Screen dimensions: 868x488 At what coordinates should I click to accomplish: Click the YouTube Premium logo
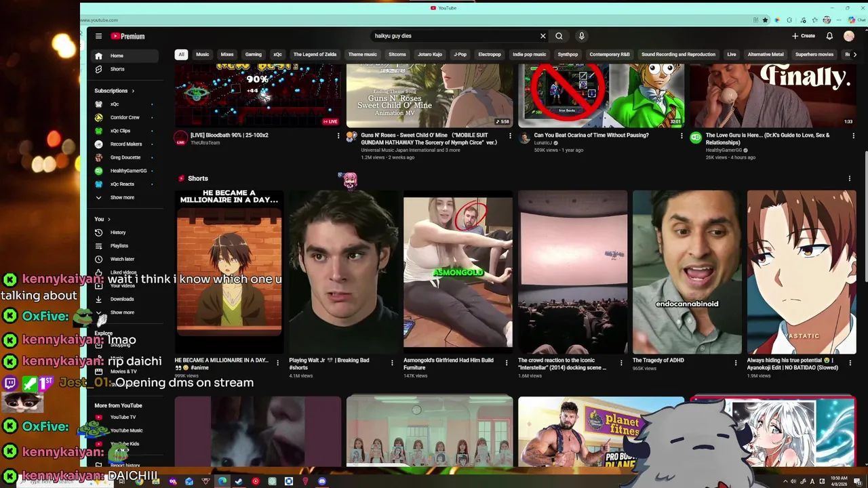128,36
